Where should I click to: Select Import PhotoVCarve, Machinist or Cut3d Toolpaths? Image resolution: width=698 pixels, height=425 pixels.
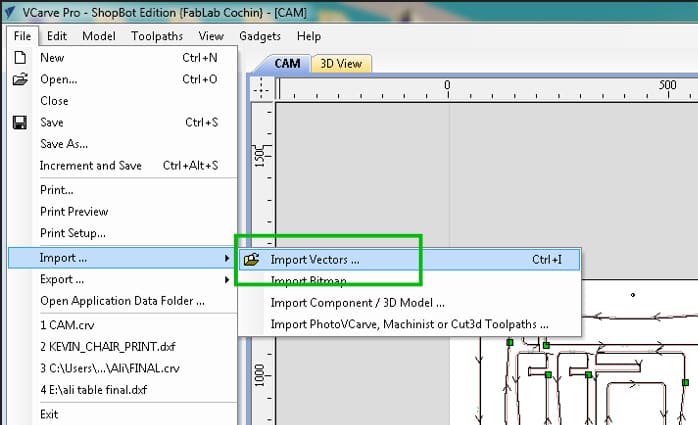point(410,324)
